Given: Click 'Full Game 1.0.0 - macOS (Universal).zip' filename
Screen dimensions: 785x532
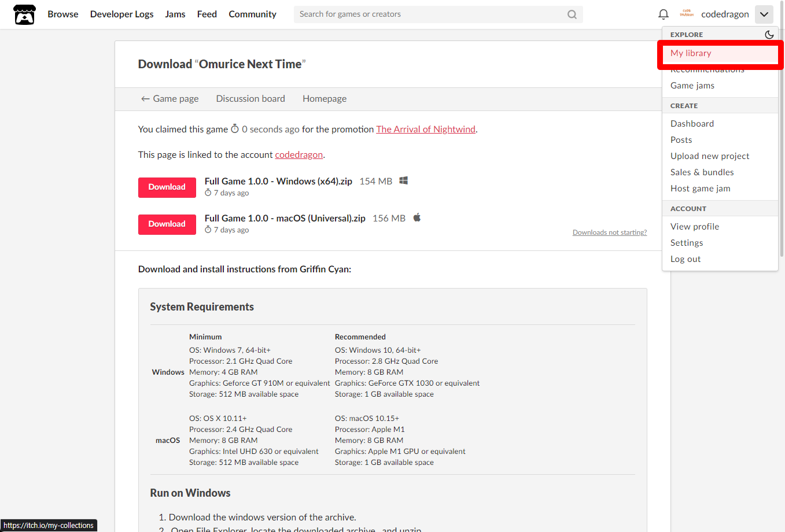Looking at the screenshot, I should 285,219.
